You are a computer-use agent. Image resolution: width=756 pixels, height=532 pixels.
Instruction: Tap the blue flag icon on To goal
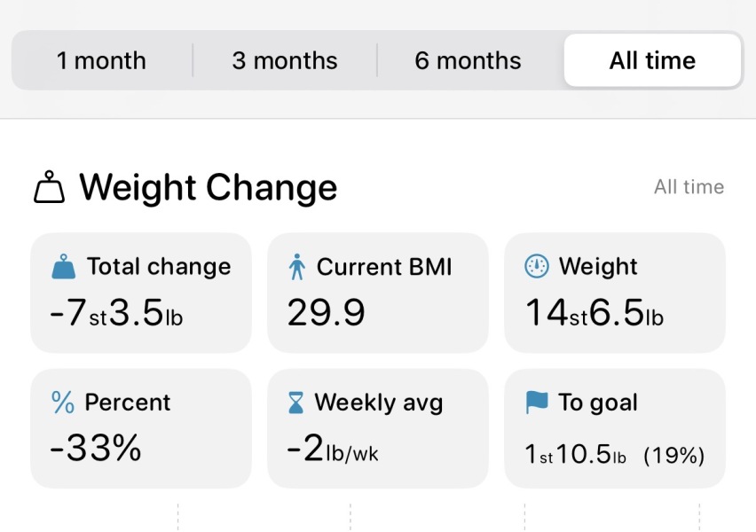537,403
